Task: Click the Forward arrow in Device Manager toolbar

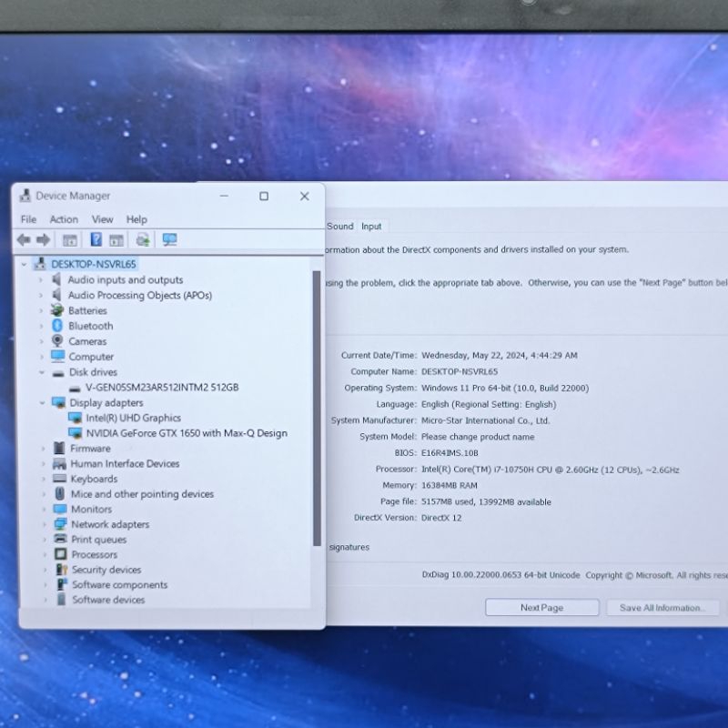Action: tap(43, 240)
